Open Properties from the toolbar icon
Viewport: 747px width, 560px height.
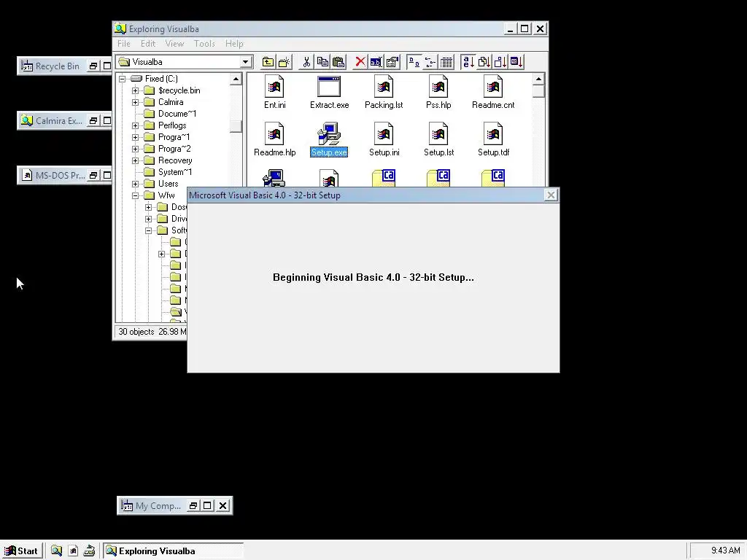pos(392,62)
